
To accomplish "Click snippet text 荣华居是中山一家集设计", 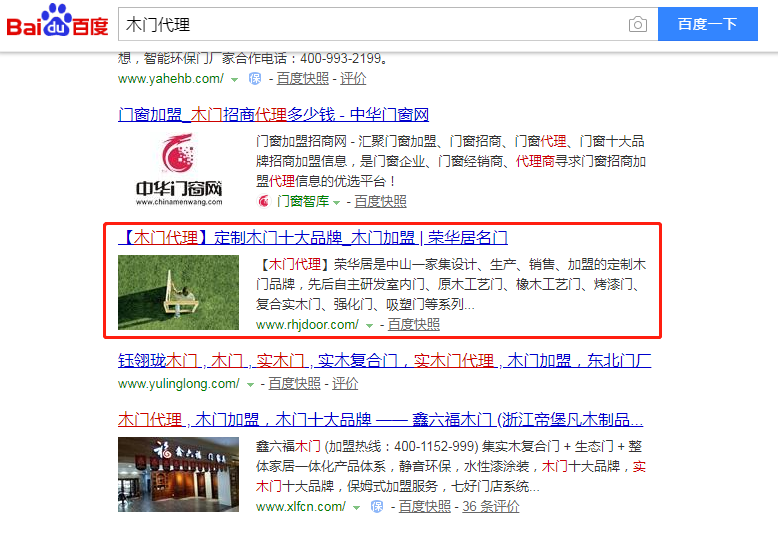I will (406, 265).
